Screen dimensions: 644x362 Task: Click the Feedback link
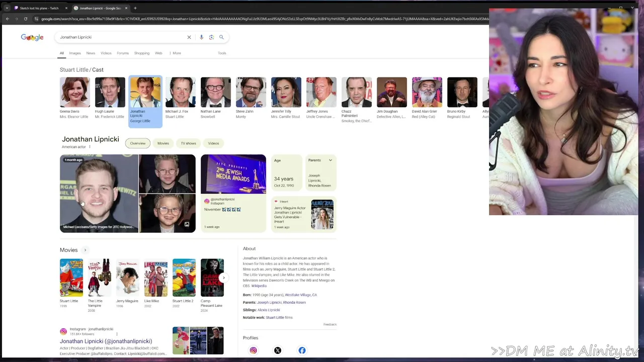[330, 324]
